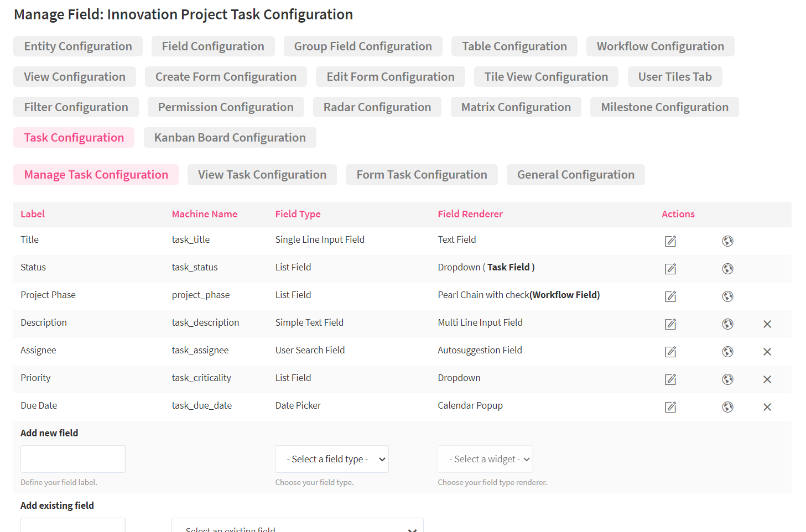Switch to View Task Configuration

point(262,174)
